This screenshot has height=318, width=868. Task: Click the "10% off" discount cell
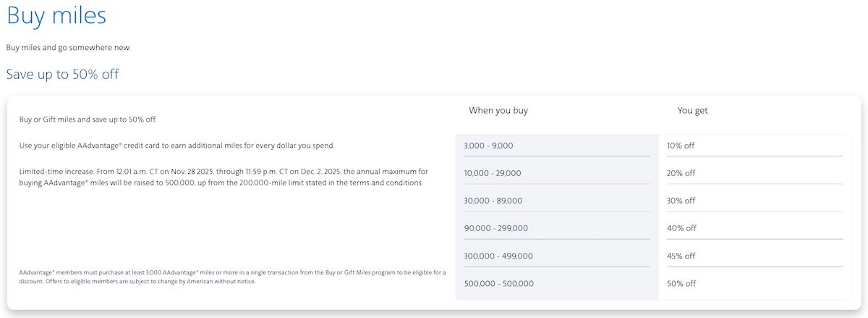(x=681, y=146)
